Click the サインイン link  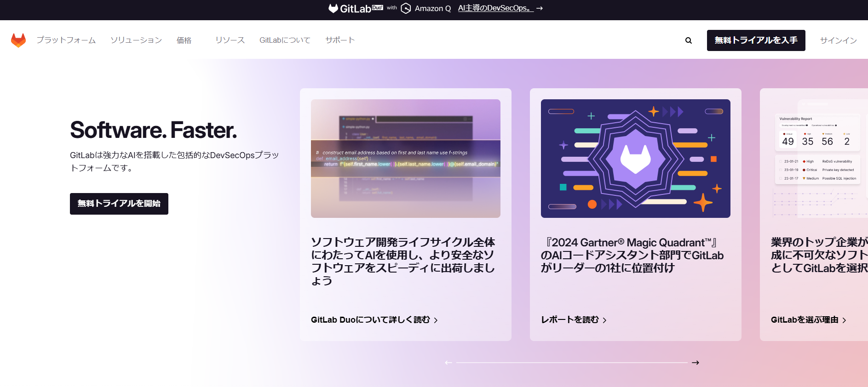tap(838, 40)
